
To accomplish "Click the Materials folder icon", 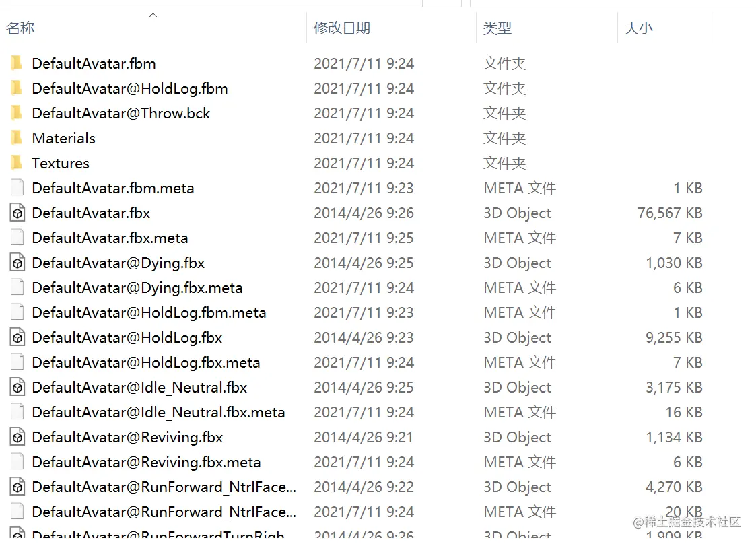I will [x=16, y=138].
